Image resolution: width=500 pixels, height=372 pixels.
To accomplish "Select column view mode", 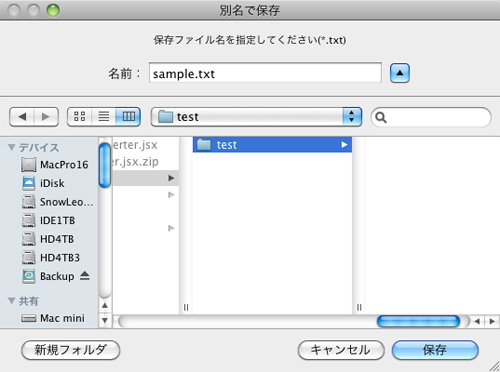I will 128,117.
